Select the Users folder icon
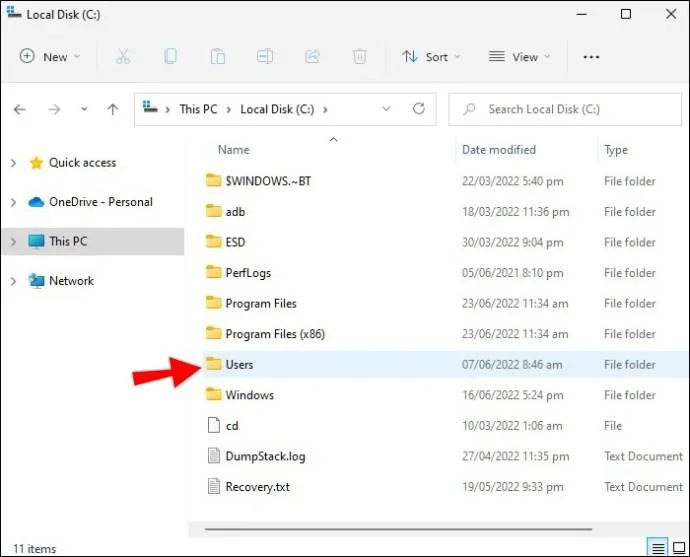Viewport: 690px width, 557px height. point(213,364)
